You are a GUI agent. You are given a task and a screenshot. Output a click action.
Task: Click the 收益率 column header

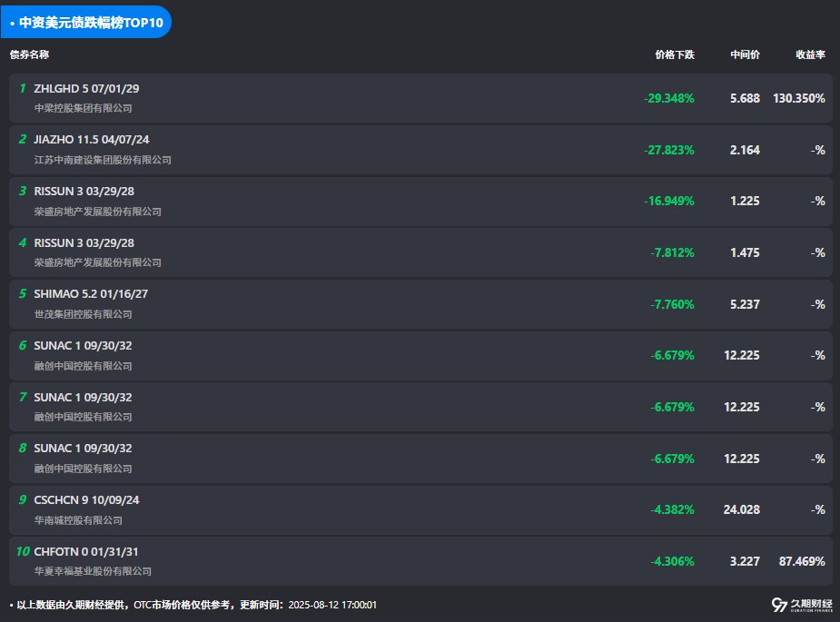point(810,54)
